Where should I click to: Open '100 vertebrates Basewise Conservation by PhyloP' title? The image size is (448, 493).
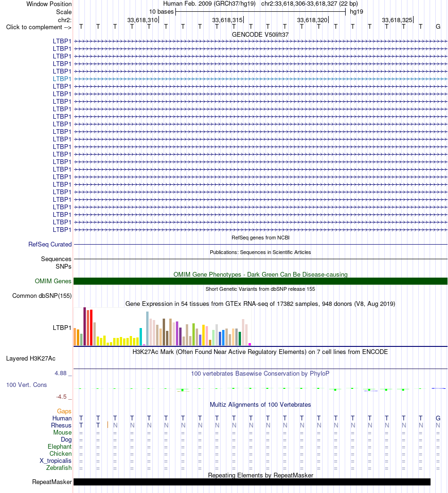click(260, 374)
